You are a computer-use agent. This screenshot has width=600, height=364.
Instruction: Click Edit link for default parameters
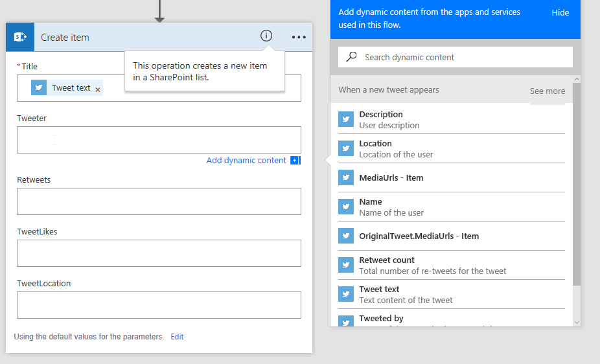tap(177, 337)
